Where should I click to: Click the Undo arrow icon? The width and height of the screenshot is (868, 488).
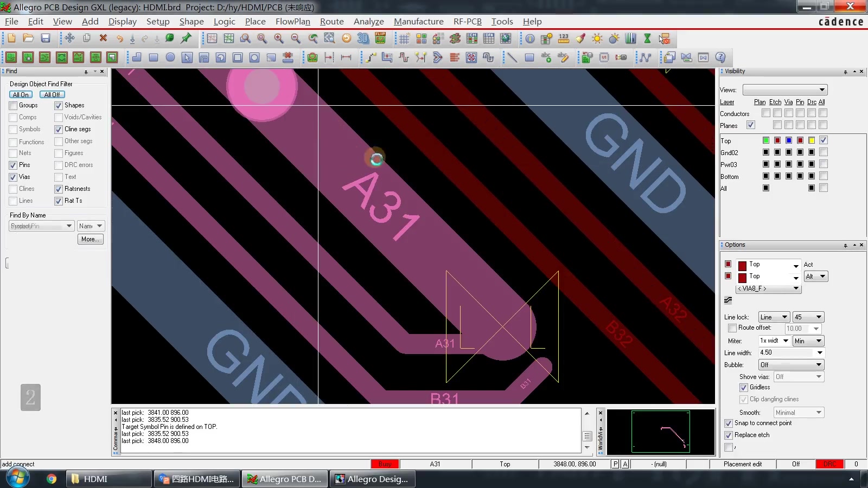click(x=119, y=38)
